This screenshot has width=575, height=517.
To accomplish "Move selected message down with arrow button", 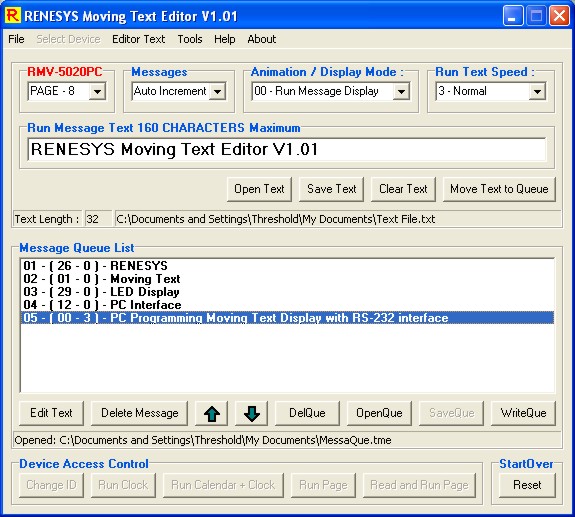I will pyautogui.click(x=251, y=413).
